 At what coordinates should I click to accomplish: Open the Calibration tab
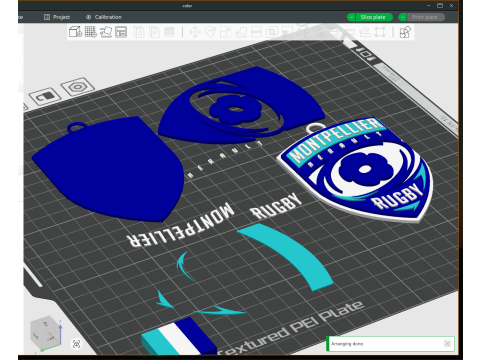104,17
